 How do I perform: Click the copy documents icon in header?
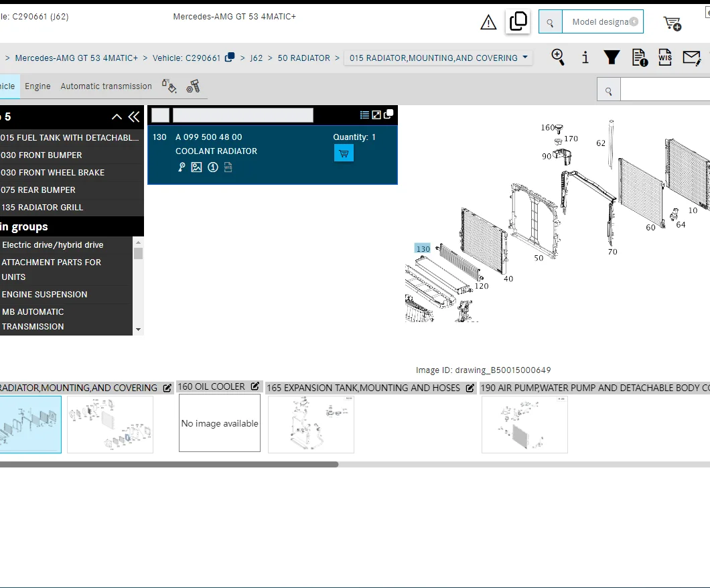518,21
